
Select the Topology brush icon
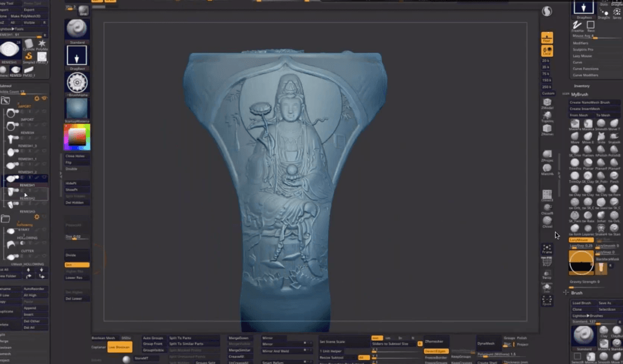[547, 116]
